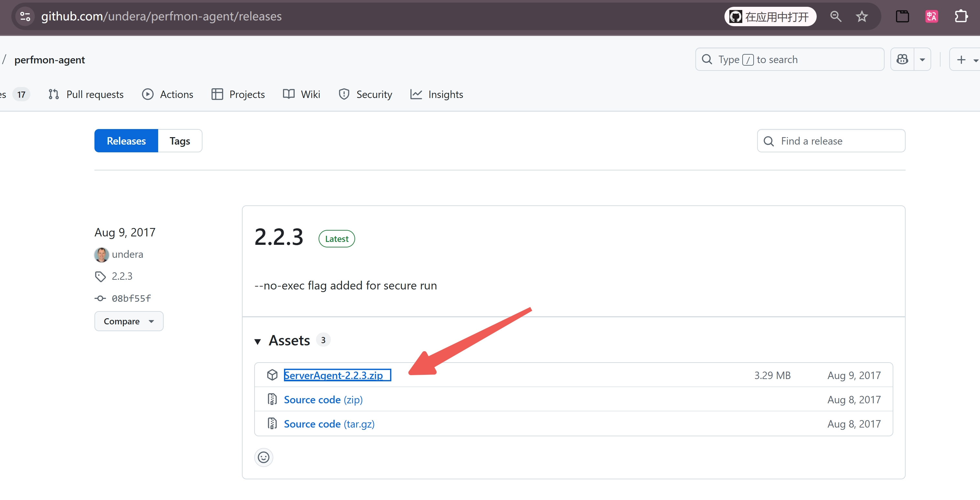The width and height of the screenshot is (980, 500).
Task: Open in app button with GitHub logo
Action: pos(770,16)
